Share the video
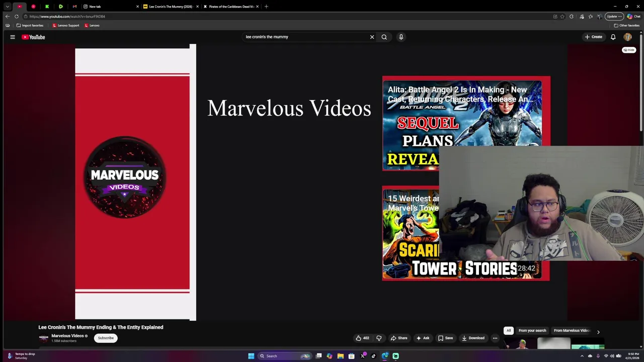Screen dimensions: 644x362 point(399,338)
